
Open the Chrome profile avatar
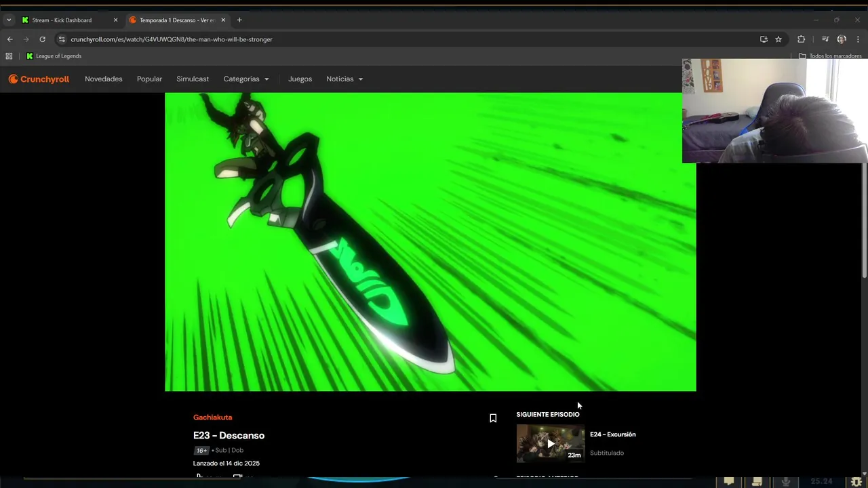point(842,39)
